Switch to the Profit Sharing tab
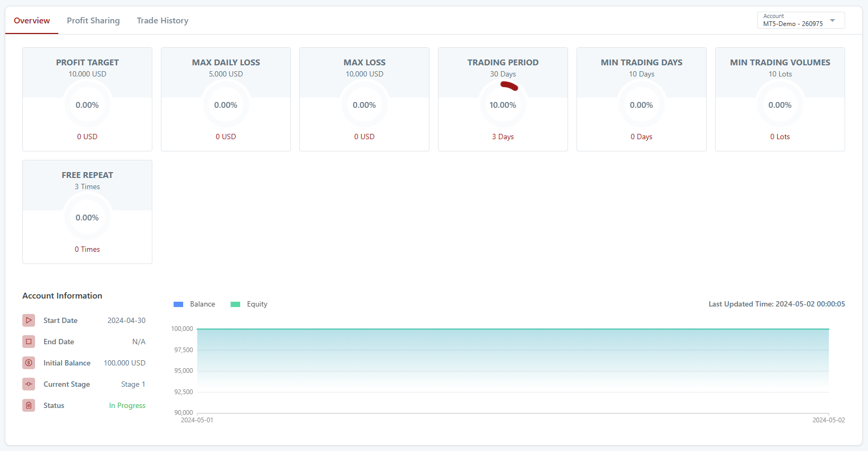The image size is (868, 451). tap(93, 21)
